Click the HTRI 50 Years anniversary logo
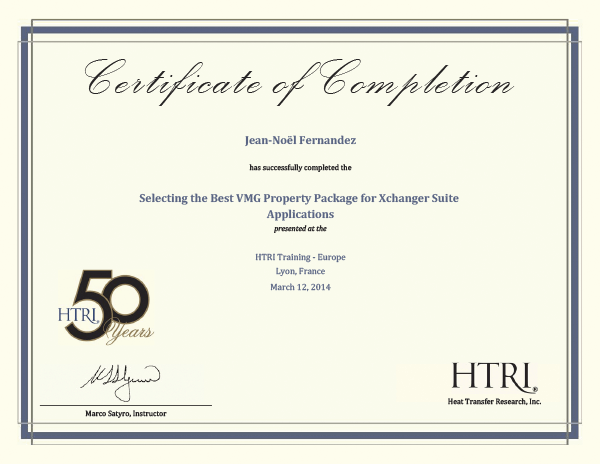 pos(107,307)
